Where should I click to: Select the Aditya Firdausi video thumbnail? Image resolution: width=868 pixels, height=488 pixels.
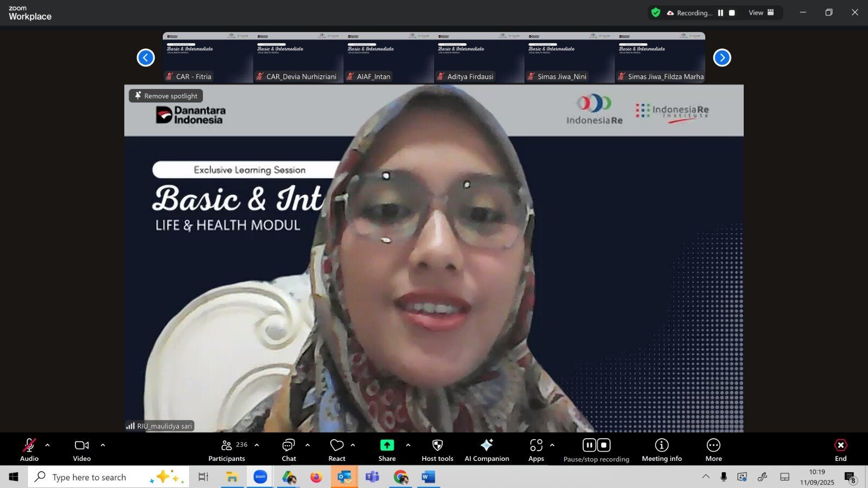click(479, 57)
